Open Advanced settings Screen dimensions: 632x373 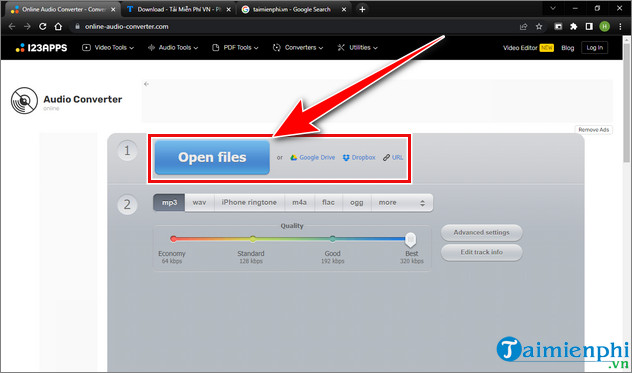pyautogui.click(x=482, y=233)
